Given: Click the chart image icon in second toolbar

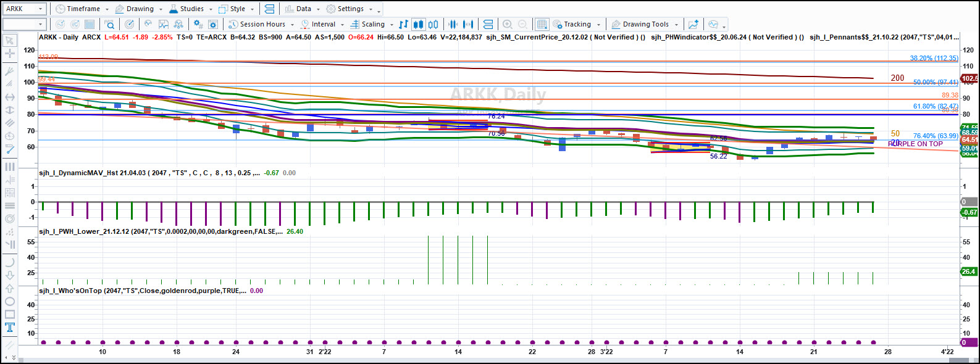Looking at the screenshot, I should (x=164, y=25).
